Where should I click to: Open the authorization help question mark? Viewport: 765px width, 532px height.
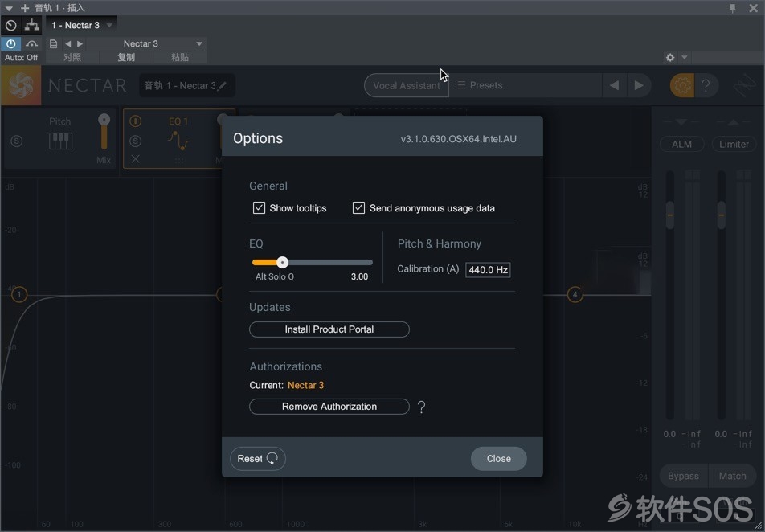pos(422,407)
